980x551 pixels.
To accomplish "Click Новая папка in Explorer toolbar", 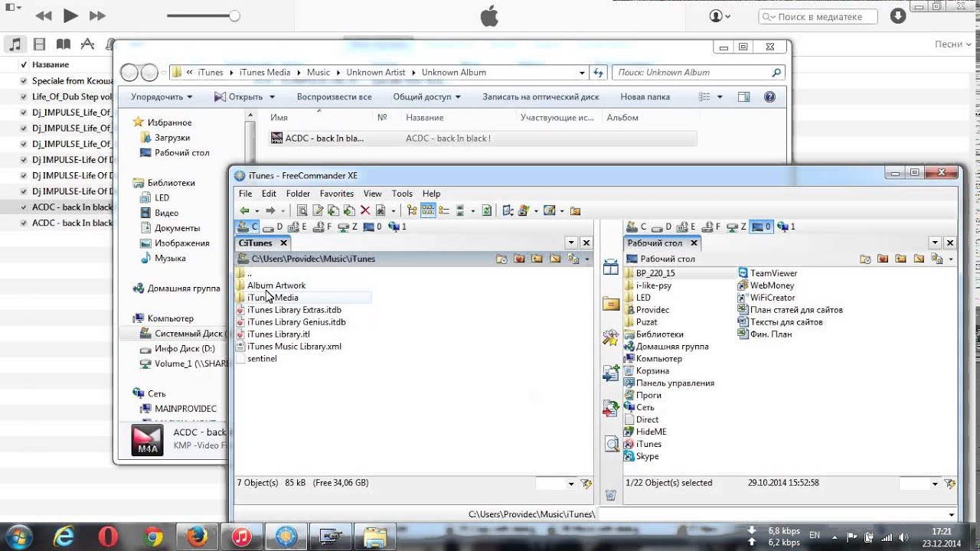I will (645, 97).
